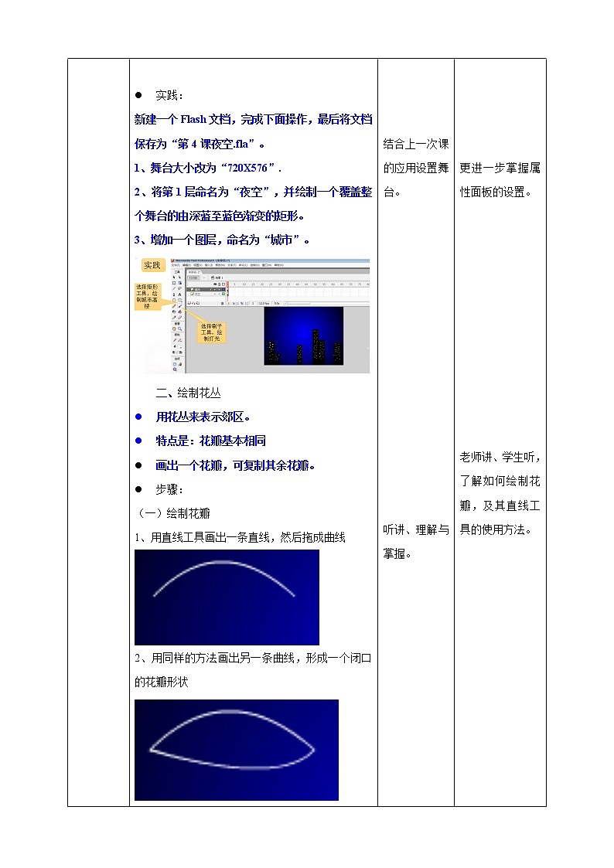
Task: Click the cell text '掌握。'
Action: 397,553
